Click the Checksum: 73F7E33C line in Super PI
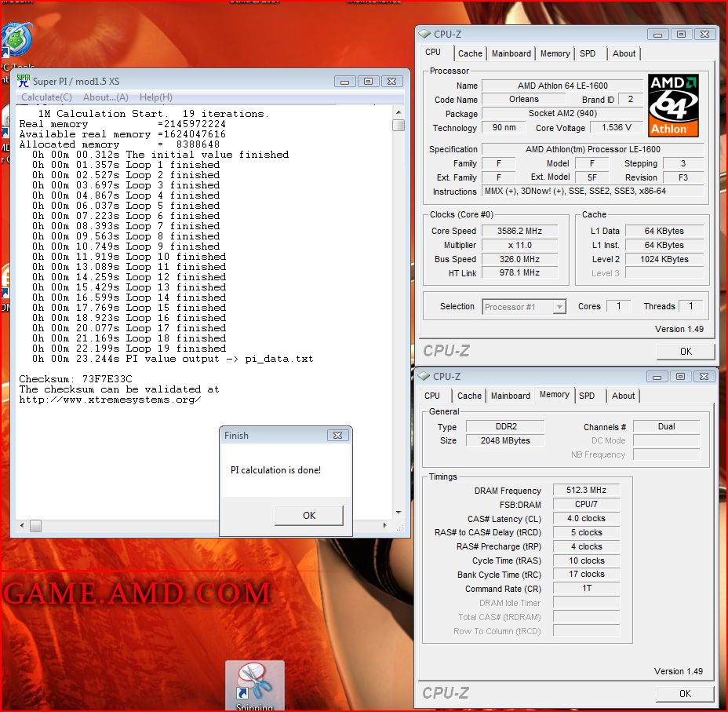This screenshot has width=728, height=712. point(75,379)
